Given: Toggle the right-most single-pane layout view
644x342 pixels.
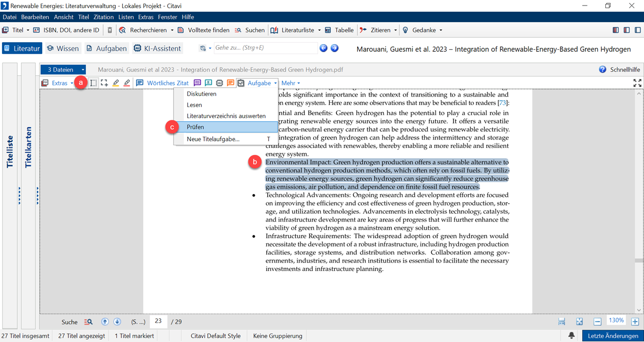Looking at the screenshot, I should click(x=636, y=30).
